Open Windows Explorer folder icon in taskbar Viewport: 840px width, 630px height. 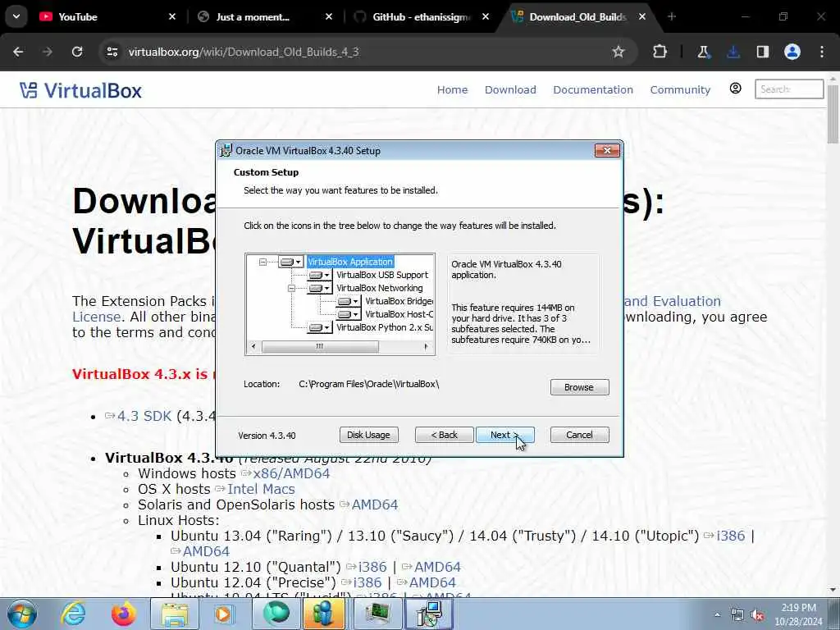[175, 614]
